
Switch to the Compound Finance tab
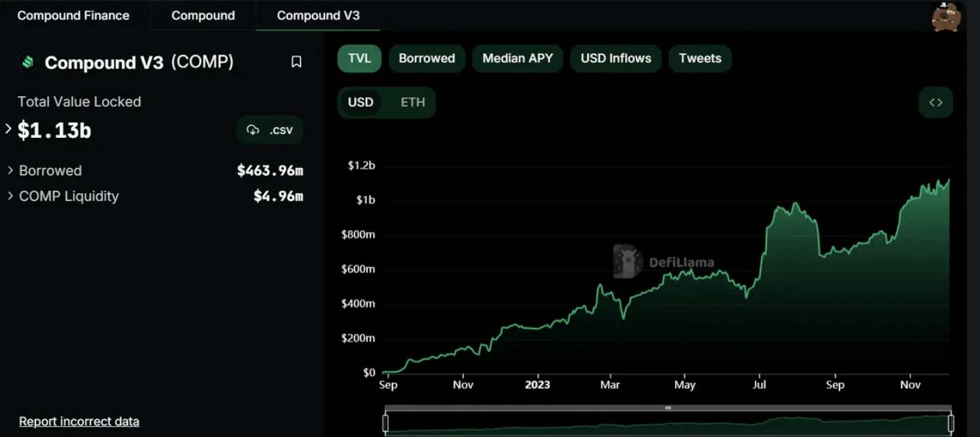point(73,16)
